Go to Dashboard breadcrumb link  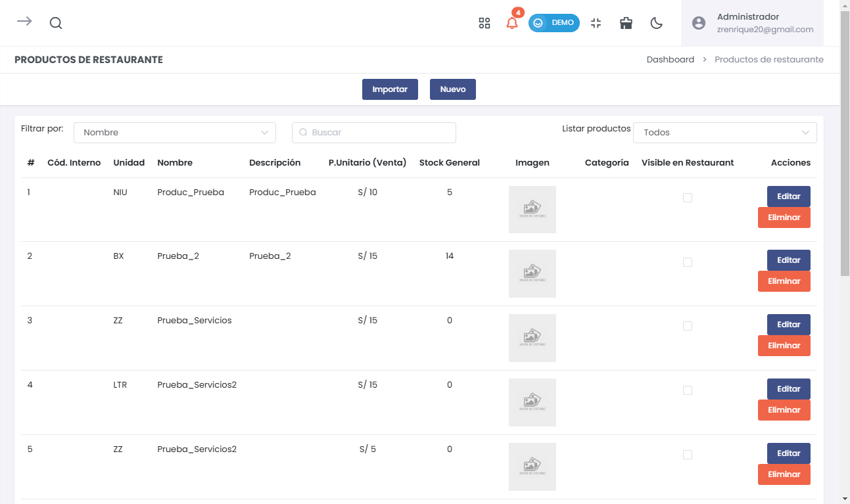click(x=670, y=60)
